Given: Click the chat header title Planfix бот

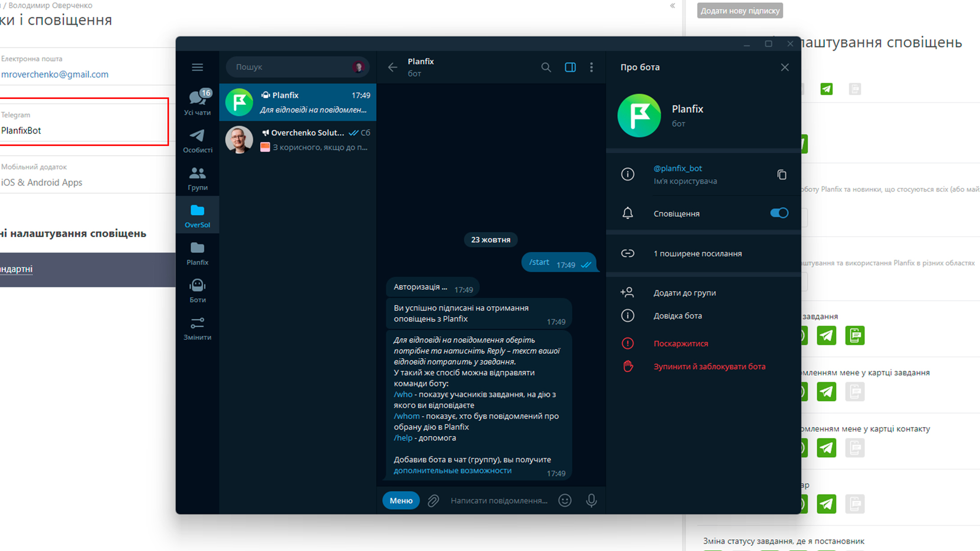Looking at the screenshot, I should coord(421,67).
